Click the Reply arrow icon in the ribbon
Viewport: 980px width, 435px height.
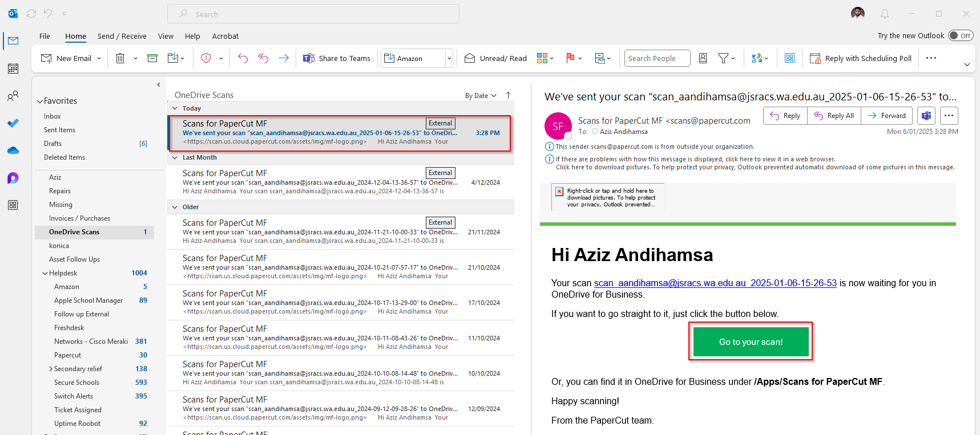pos(243,58)
